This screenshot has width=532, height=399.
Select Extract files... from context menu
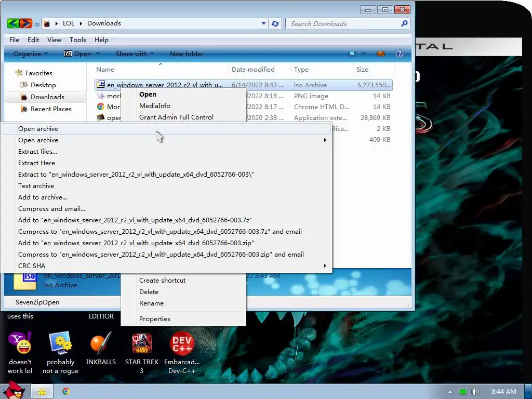click(166, 151)
